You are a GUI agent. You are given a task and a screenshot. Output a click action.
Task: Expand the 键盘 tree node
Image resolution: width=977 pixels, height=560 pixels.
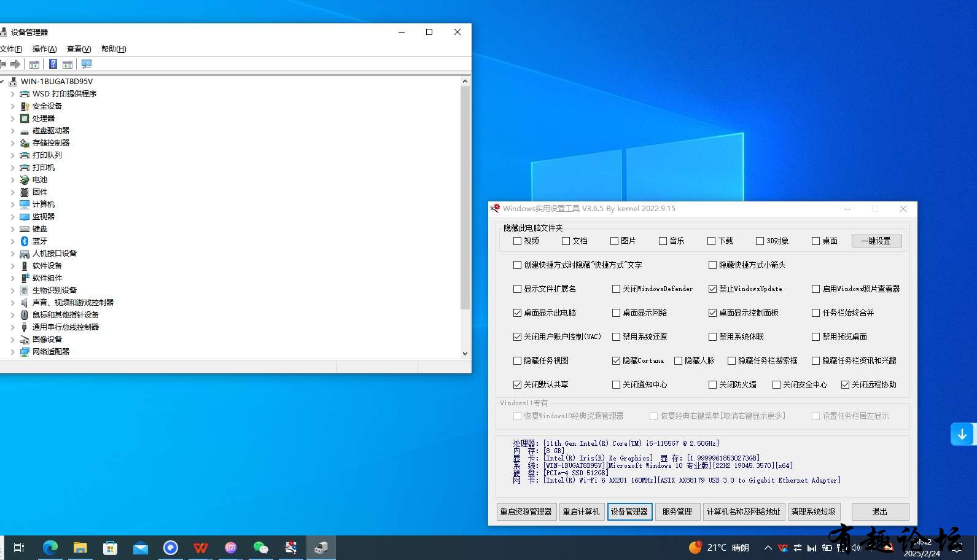coord(12,228)
